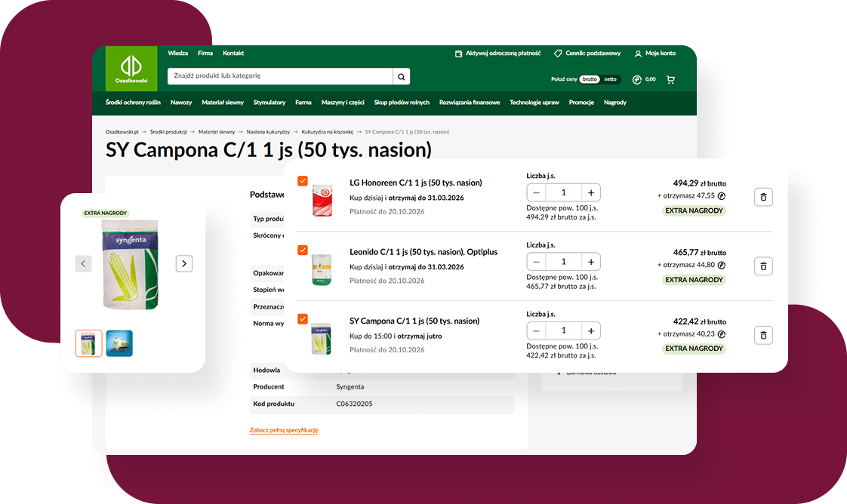Open the Maszyny i części menu

[343, 103]
